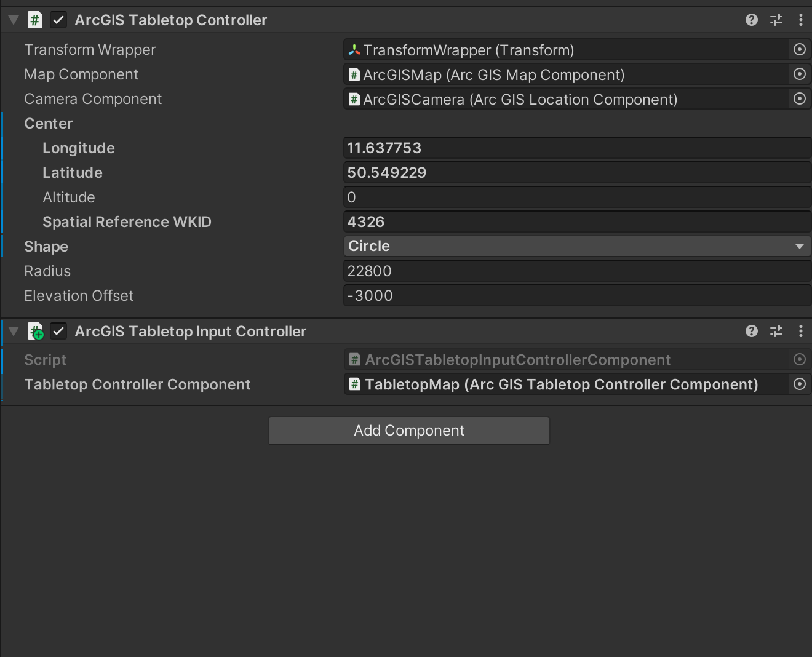Click the Elevation Offset label
This screenshot has width=812, height=657.
[x=79, y=296]
